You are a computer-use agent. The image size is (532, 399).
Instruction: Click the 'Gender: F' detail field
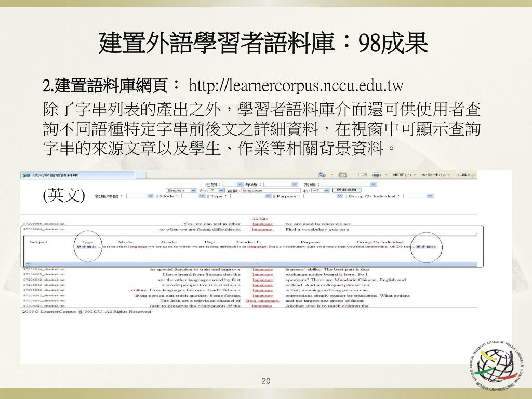248,242
